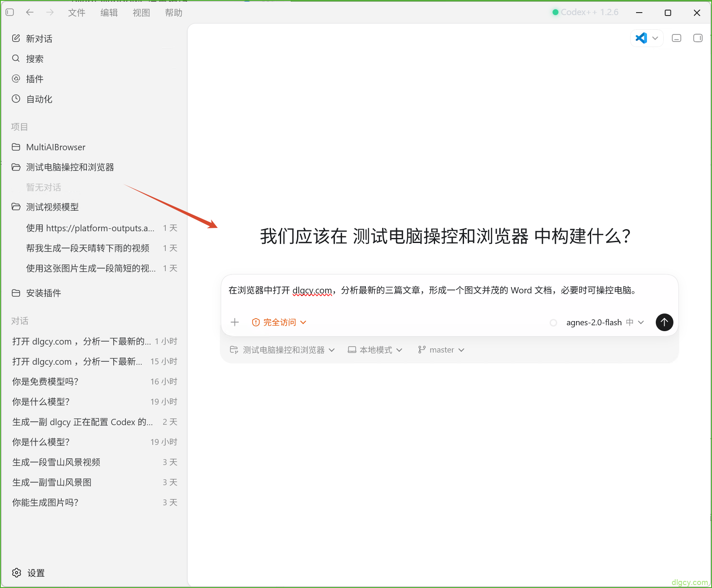This screenshot has height=588, width=712.
Task: Collapse the 测试视频模型 project folder
Action: [x=94, y=207]
